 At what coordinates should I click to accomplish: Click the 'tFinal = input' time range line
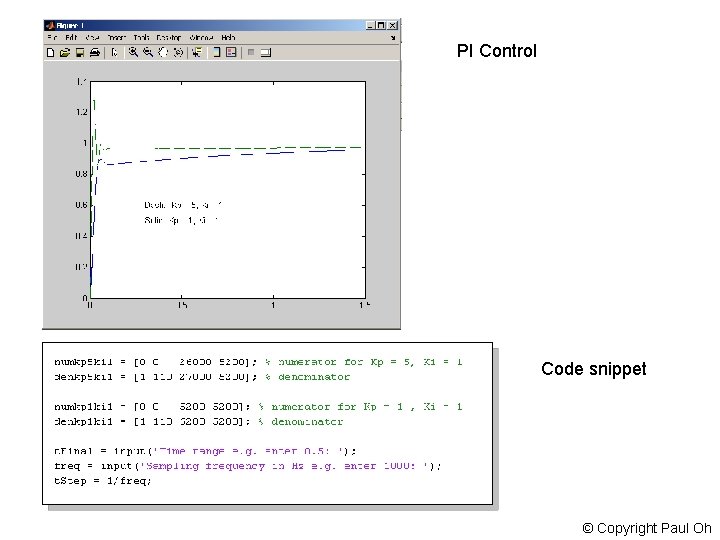tap(205, 451)
